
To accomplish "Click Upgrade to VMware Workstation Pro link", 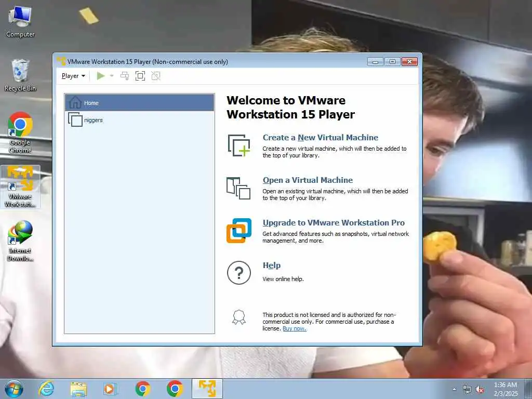I will (334, 222).
